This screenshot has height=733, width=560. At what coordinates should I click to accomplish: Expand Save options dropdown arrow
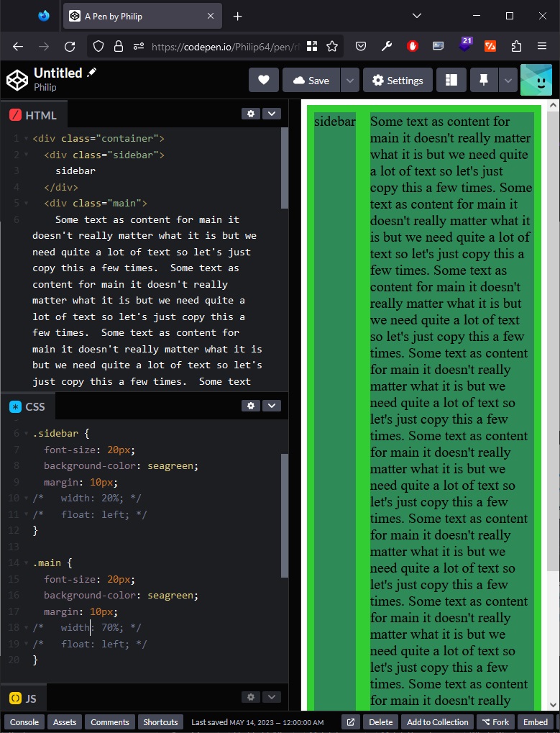pyautogui.click(x=350, y=81)
